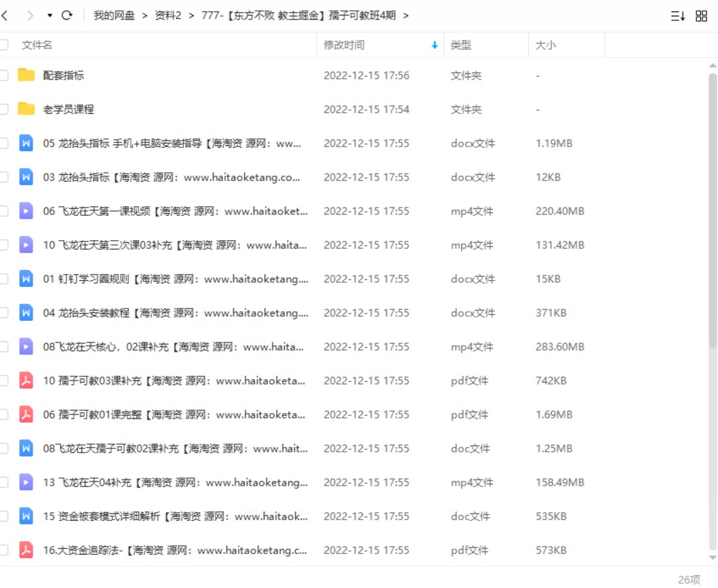Click the Word icon of 04 龙抬头安装教程
718x588 pixels.
pyautogui.click(x=26, y=313)
